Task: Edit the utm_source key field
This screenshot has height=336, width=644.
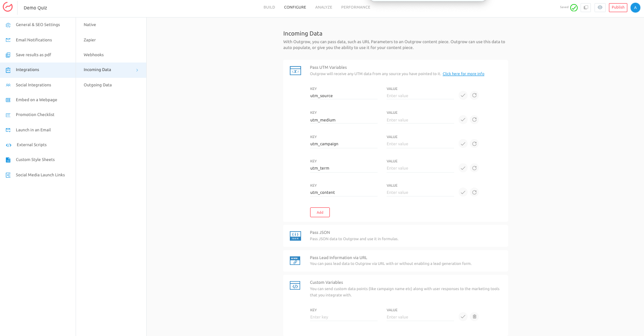Action: [x=344, y=96]
